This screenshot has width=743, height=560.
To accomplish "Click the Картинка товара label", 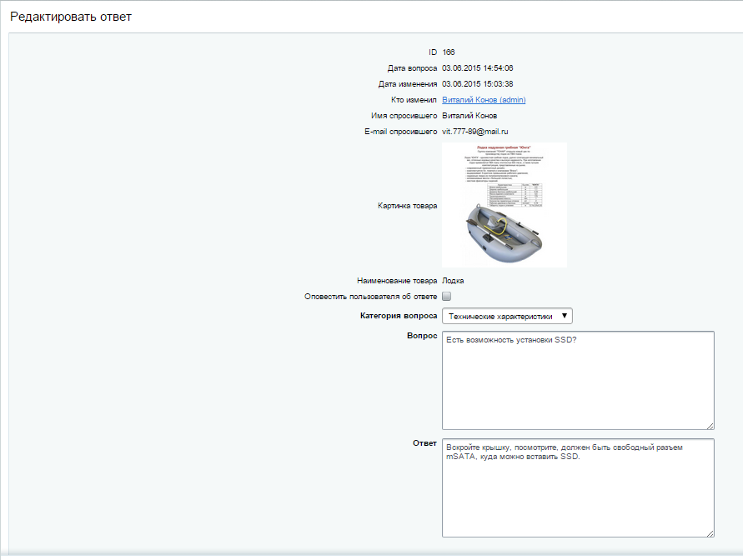I will 407,205.
